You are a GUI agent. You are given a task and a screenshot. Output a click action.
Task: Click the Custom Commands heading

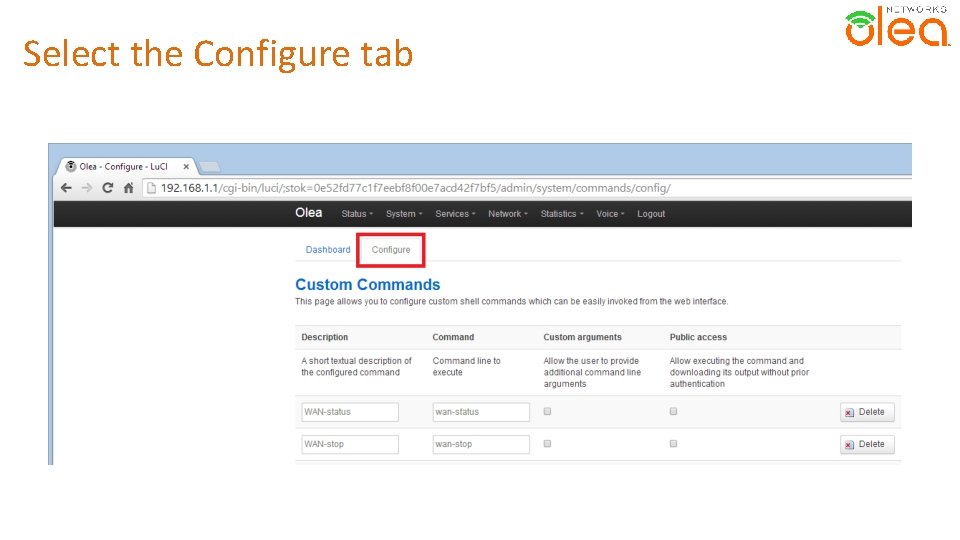click(367, 285)
